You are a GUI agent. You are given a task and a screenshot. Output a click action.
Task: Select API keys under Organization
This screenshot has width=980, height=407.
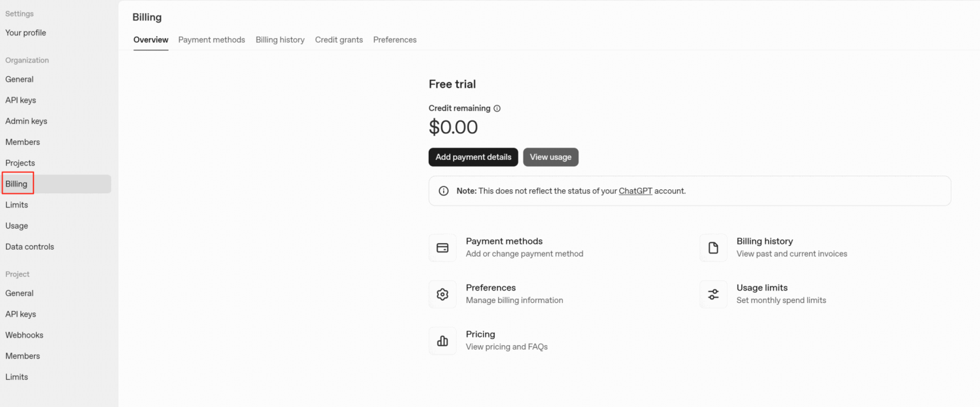click(20, 100)
